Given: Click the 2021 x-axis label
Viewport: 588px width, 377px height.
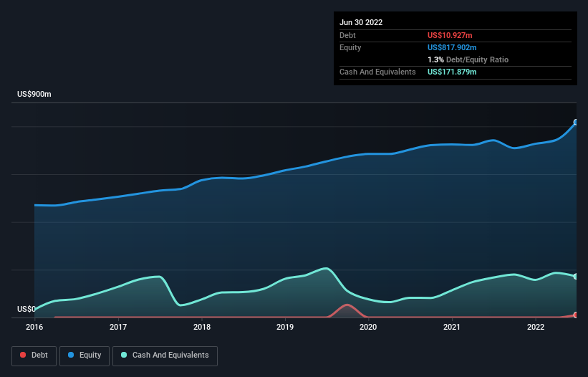Looking at the screenshot, I should pyautogui.click(x=452, y=327).
